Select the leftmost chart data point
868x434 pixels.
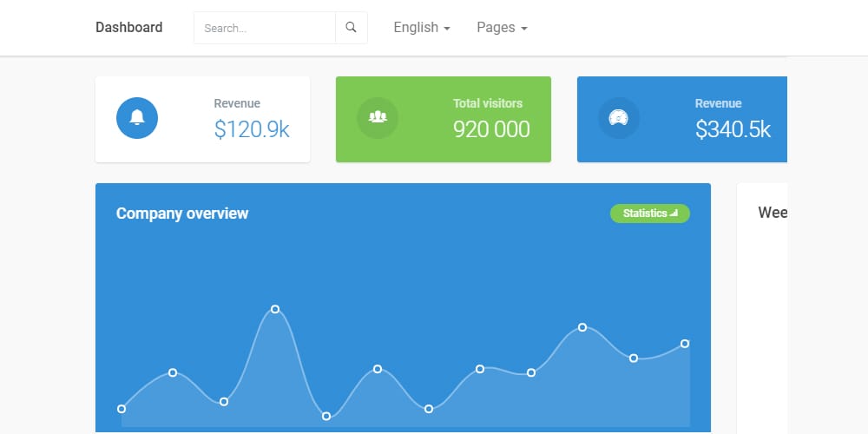pos(122,409)
